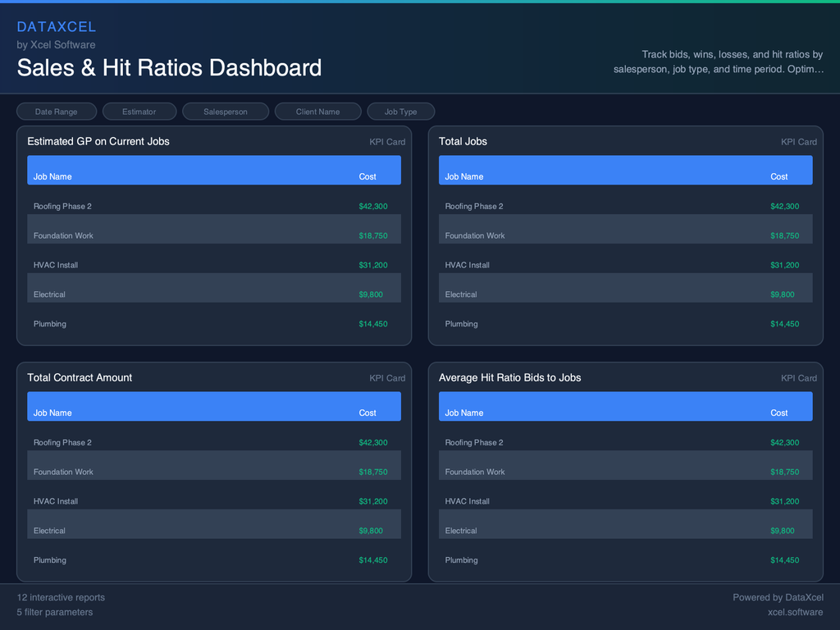
Task: Click the Powered by DataXcel credit
Action: (x=778, y=597)
